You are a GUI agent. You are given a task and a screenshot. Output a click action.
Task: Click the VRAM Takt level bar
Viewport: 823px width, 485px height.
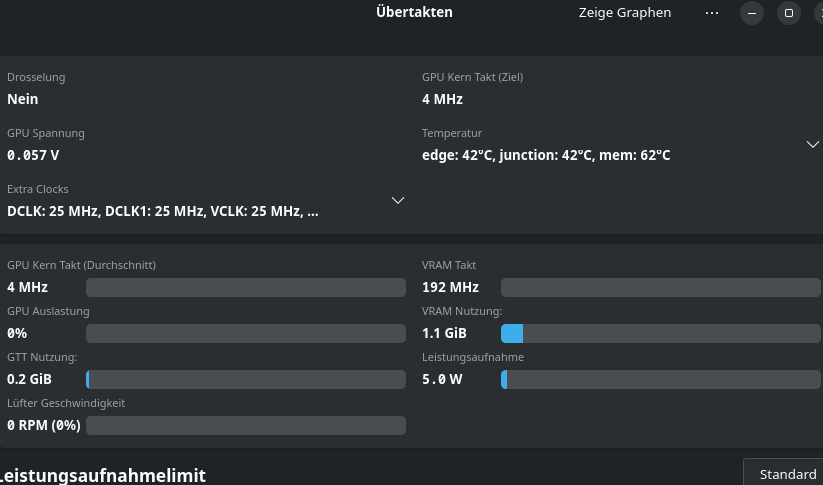[x=660, y=288]
